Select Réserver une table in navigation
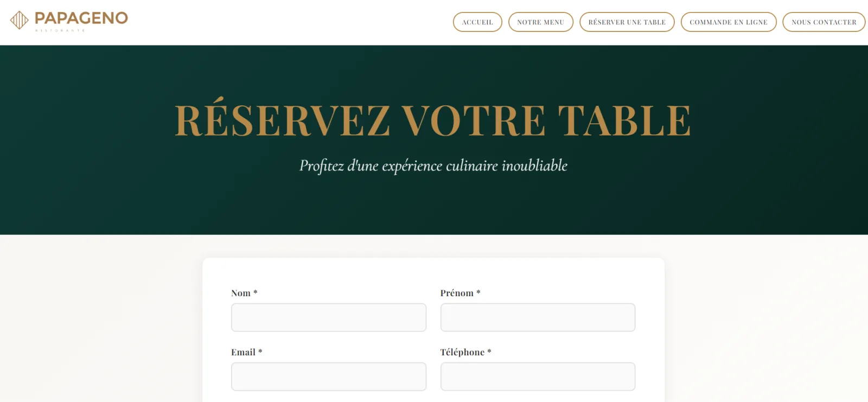Viewport: 868px width, 402px height. [x=627, y=22]
